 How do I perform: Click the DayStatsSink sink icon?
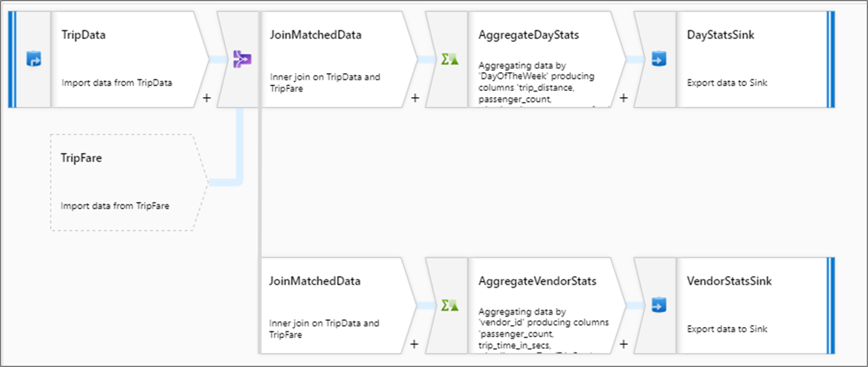coord(658,60)
